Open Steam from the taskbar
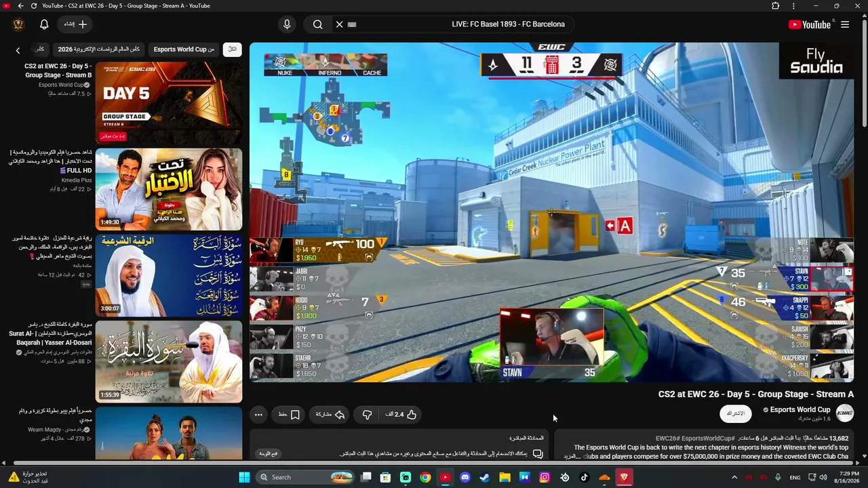Viewport: 868px width, 488px height. [485, 477]
